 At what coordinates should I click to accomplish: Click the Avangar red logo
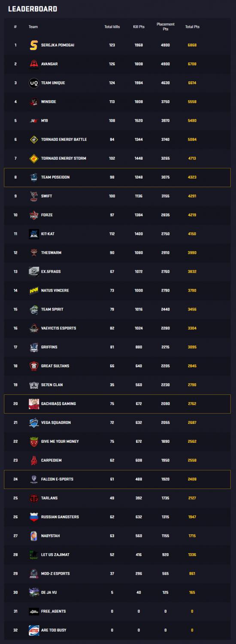point(34,64)
